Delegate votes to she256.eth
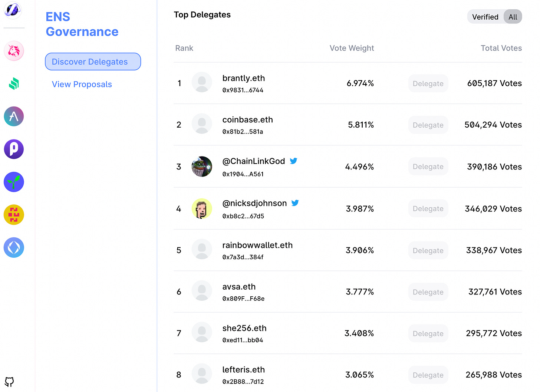 tap(428, 333)
